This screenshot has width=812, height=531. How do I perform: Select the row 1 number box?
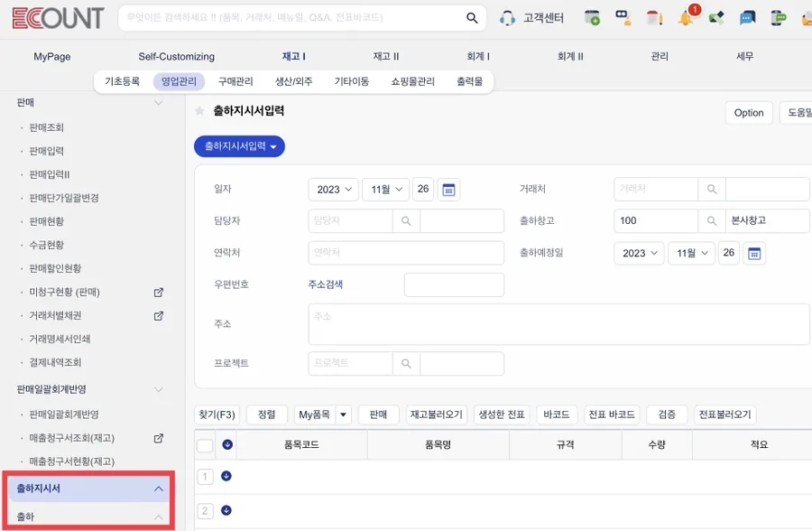205,477
